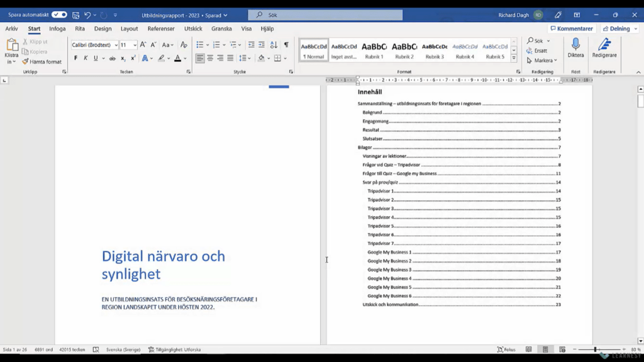The width and height of the screenshot is (644, 362).
Task: Switch to the Granska tab
Action: point(221,29)
